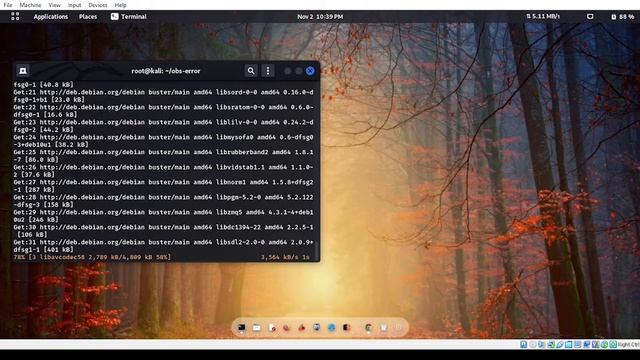The width and height of the screenshot is (640, 360).
Task: Click the VirtualBox shared folders status icon
Action: point(569,345)
